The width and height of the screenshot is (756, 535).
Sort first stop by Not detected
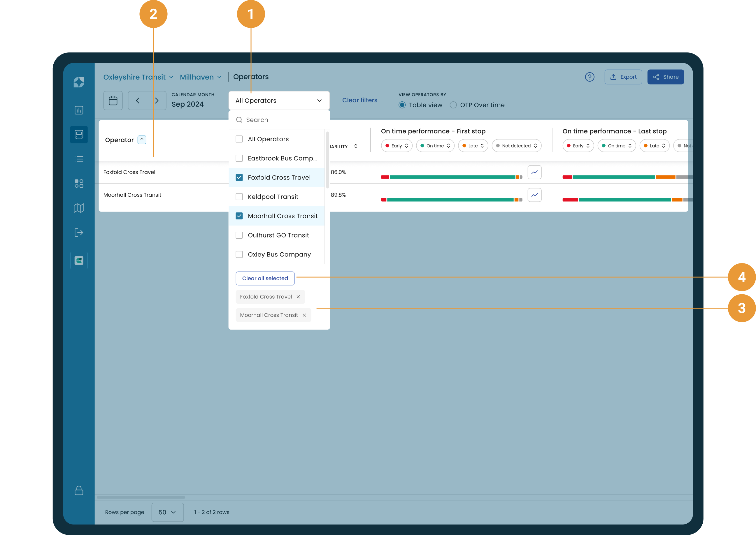[x=516, y=146]
